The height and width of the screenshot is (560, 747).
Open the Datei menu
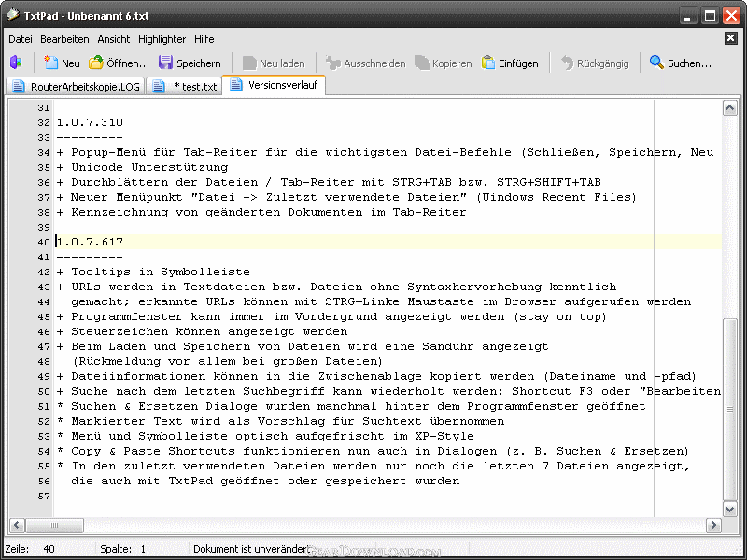(x=21, y=39)
